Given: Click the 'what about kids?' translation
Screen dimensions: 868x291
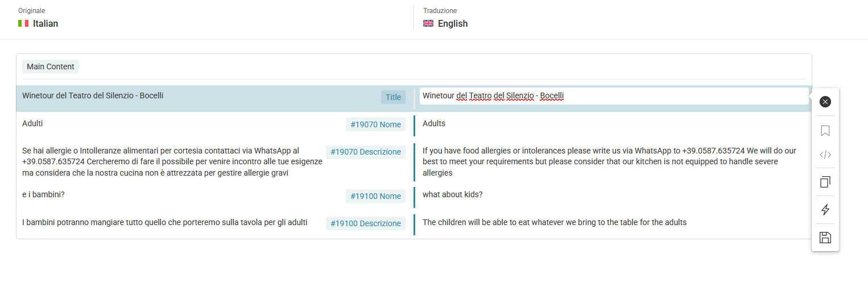Looking at the screenshot, I should pyautogui.click(x=453, y=194).
